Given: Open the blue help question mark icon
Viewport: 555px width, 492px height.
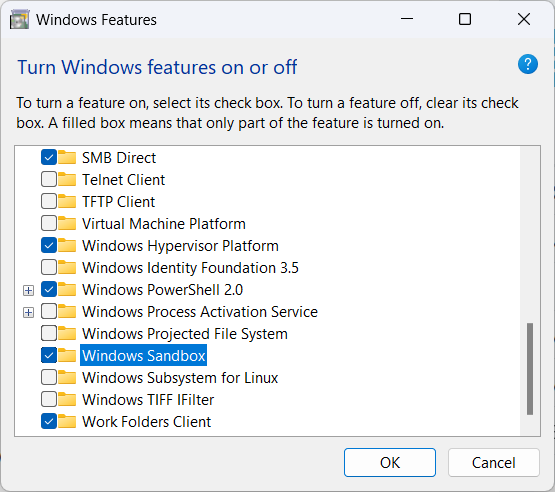Looking at the screenshot, I should 528,64.
